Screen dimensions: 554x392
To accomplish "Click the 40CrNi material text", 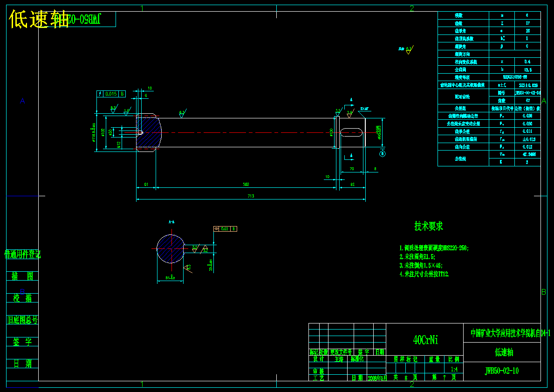I will pos(425,340).
